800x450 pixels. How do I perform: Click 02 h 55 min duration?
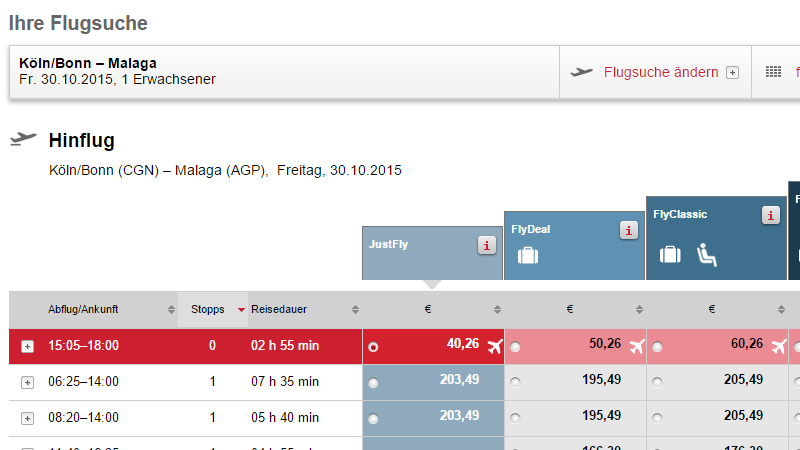coord(285,346)
